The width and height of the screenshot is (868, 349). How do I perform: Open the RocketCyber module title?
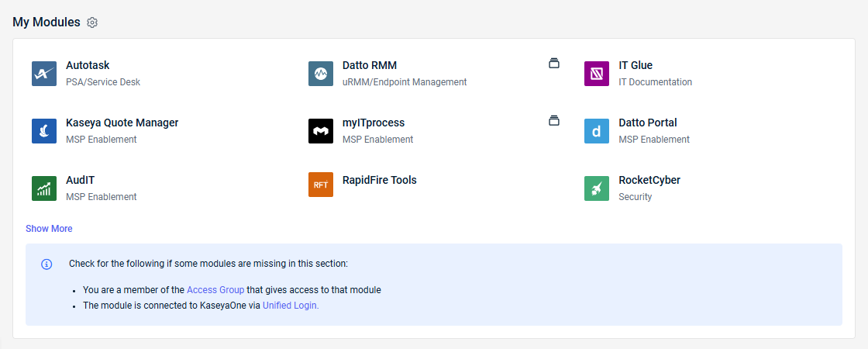(649, 180)
